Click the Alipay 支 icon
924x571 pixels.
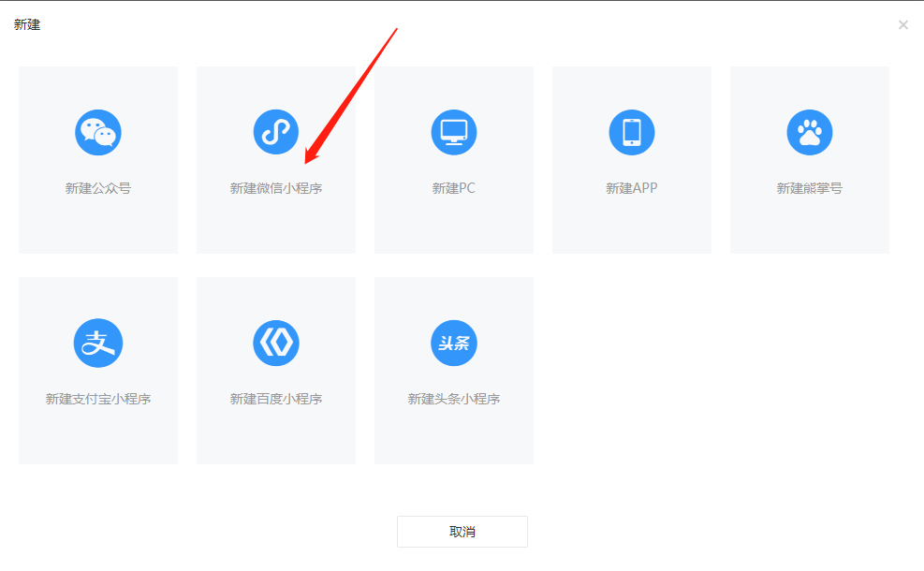97,343
